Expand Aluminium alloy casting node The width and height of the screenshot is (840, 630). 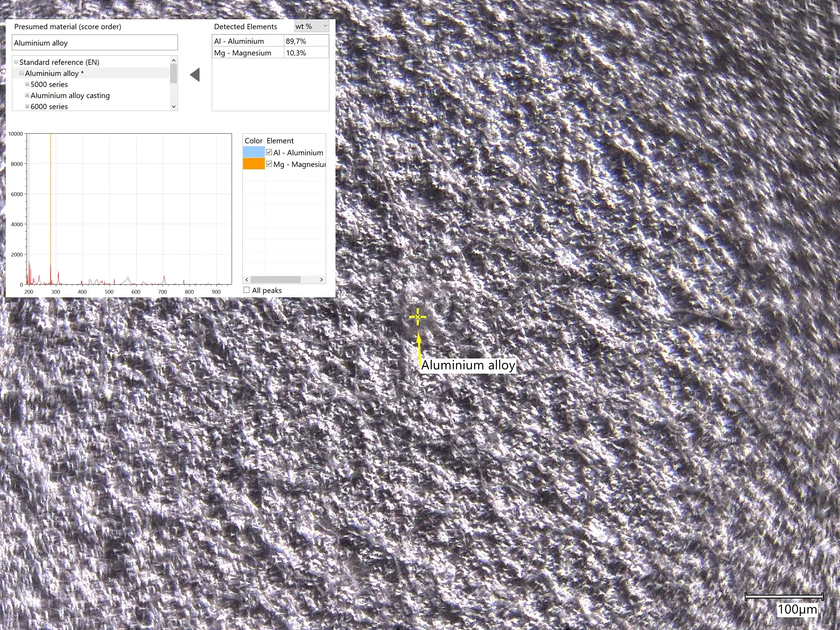[x=27, y=96]
